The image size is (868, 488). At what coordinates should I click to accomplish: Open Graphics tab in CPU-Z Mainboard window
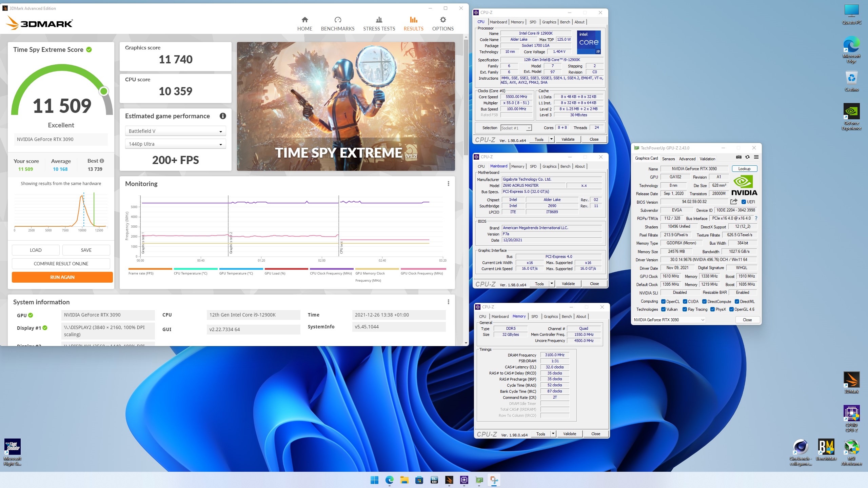click(x=549, y=166)
